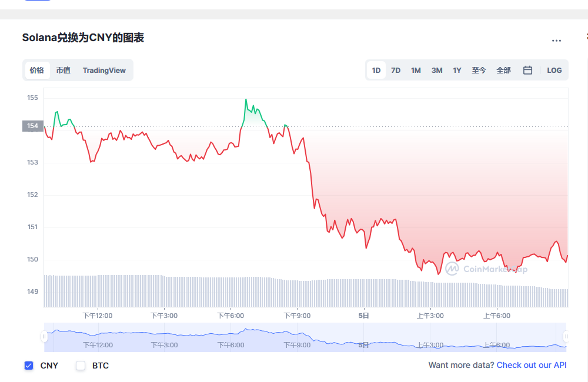Choose the 至今 year-to-date range
588x382 pixels.
click(479, 70)
